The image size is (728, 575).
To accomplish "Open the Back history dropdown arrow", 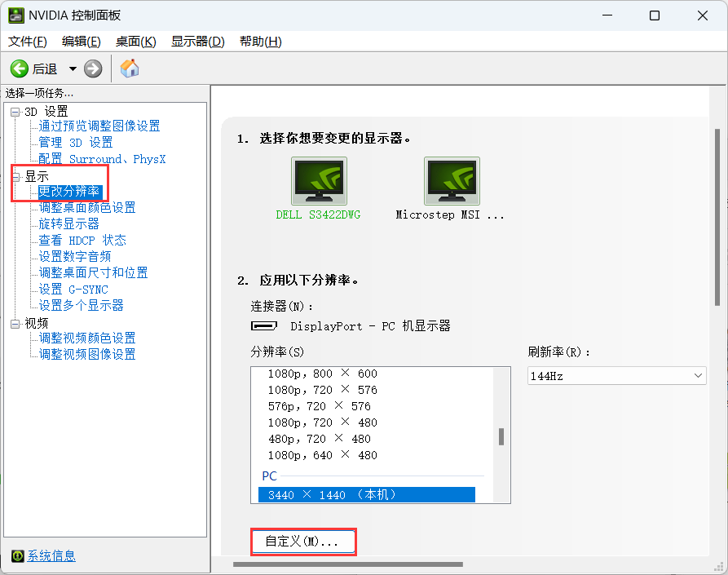I will (73, 69).
